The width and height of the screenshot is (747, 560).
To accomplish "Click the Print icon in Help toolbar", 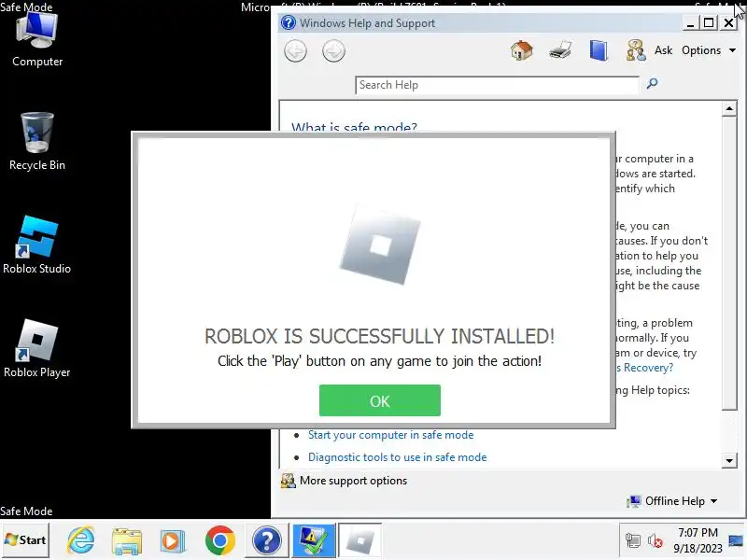I will pos(560,50).
